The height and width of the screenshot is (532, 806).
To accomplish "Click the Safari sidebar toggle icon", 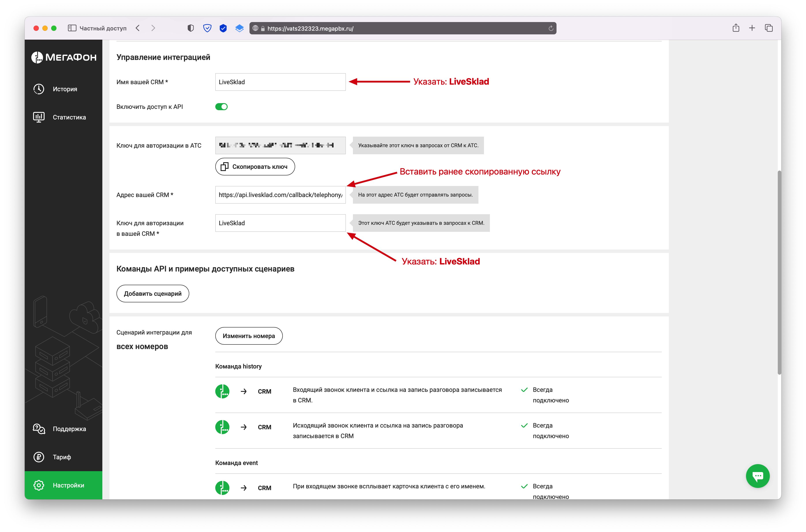I will (x=72, y=28).
